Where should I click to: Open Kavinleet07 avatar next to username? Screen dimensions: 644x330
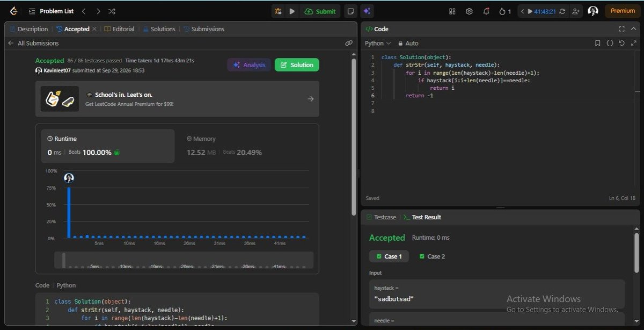39,70
